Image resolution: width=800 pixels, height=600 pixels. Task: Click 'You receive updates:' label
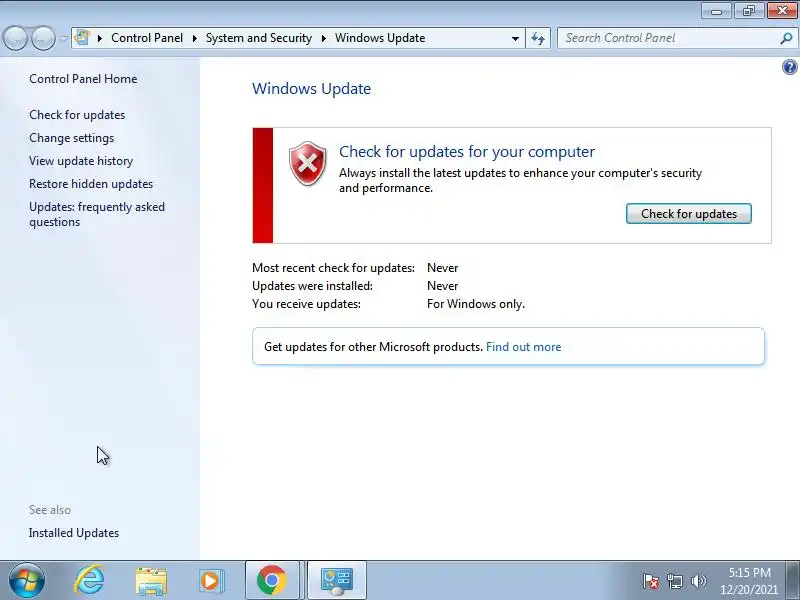coord(306,304)
